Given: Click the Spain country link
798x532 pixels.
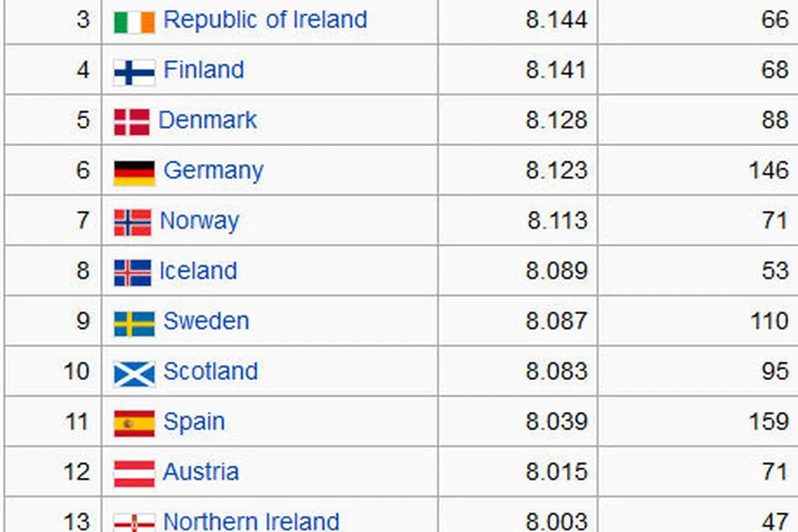Looking at the screenshot, I should pos(194,421).
